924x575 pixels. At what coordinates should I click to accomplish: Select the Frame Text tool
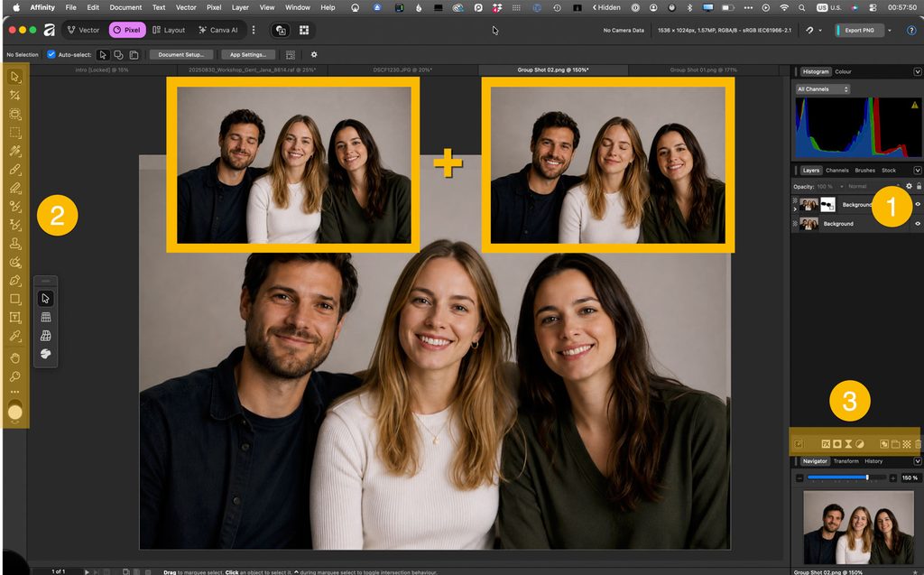point(15,318)
